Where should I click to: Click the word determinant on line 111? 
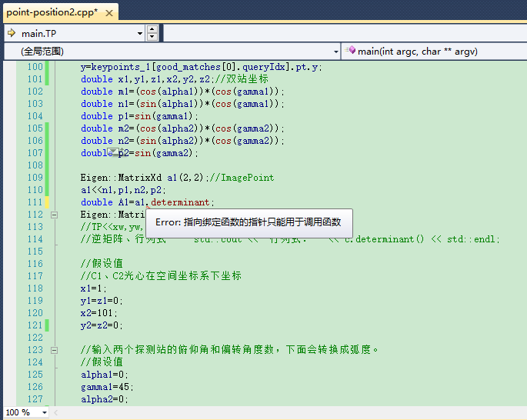click(x=180, y=202)
